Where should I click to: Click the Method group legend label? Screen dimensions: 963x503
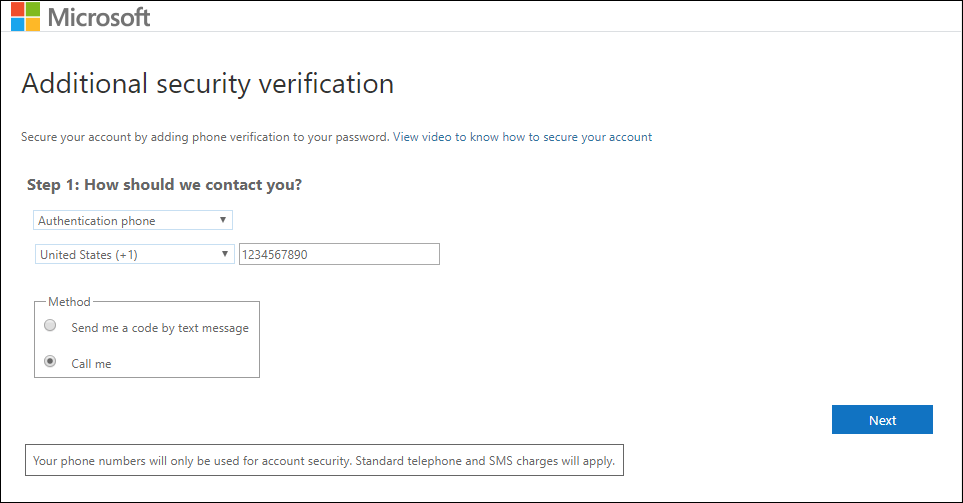tap(69, 301)
